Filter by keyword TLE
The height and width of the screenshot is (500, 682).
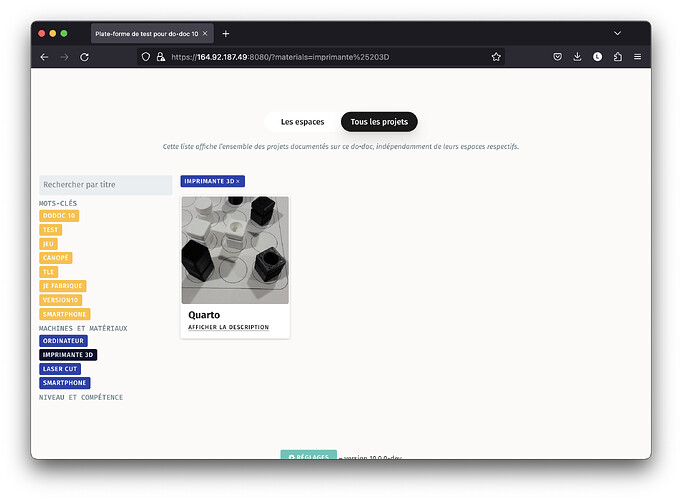(x=48, y=272)
